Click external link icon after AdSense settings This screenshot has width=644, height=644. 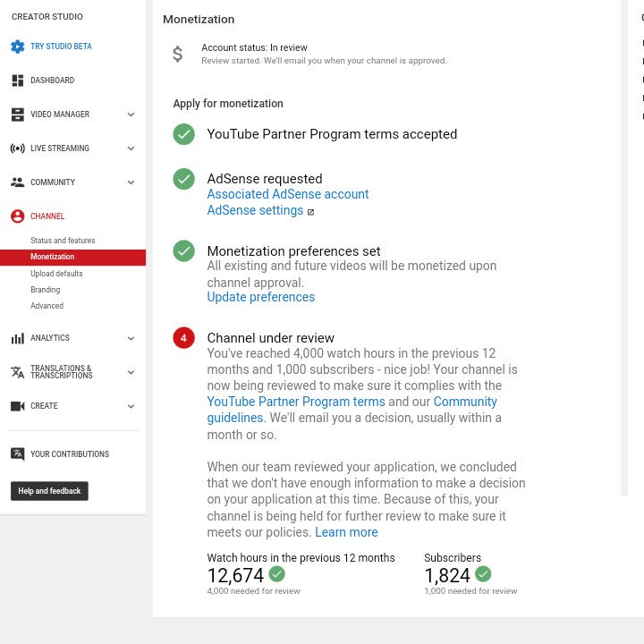(x=311, y=212)
